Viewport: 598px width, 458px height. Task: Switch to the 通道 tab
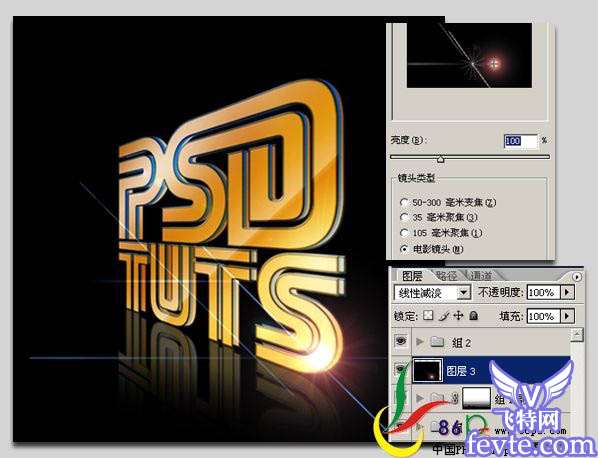coord(480,276)
